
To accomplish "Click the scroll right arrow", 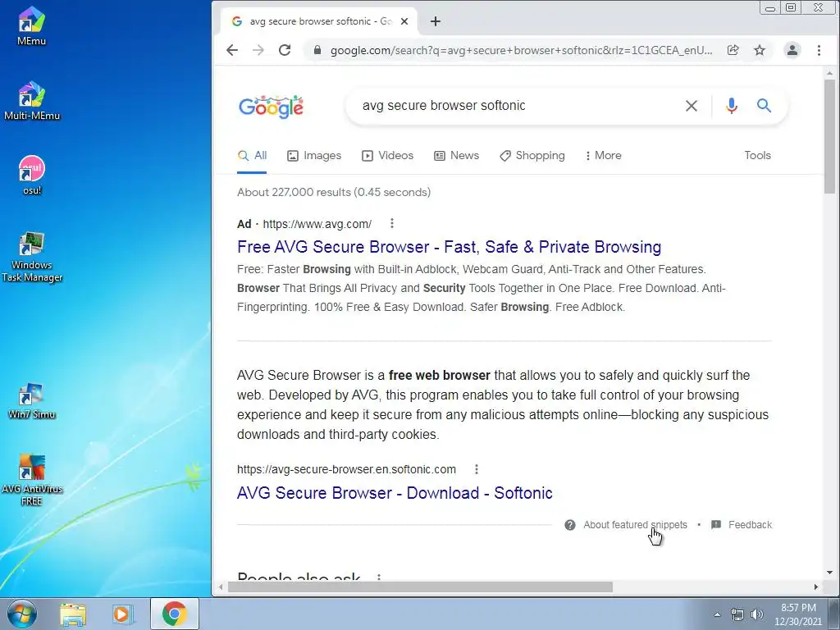I will coord(815,587).
